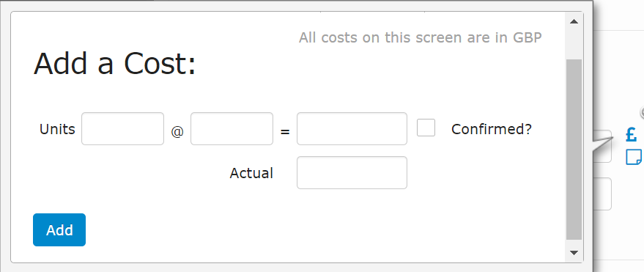The width and height of the screenshot is (644, 272).
Task: Tick the Confirmed checkbox
Action: pyautogui.click(x=426, y=128)
